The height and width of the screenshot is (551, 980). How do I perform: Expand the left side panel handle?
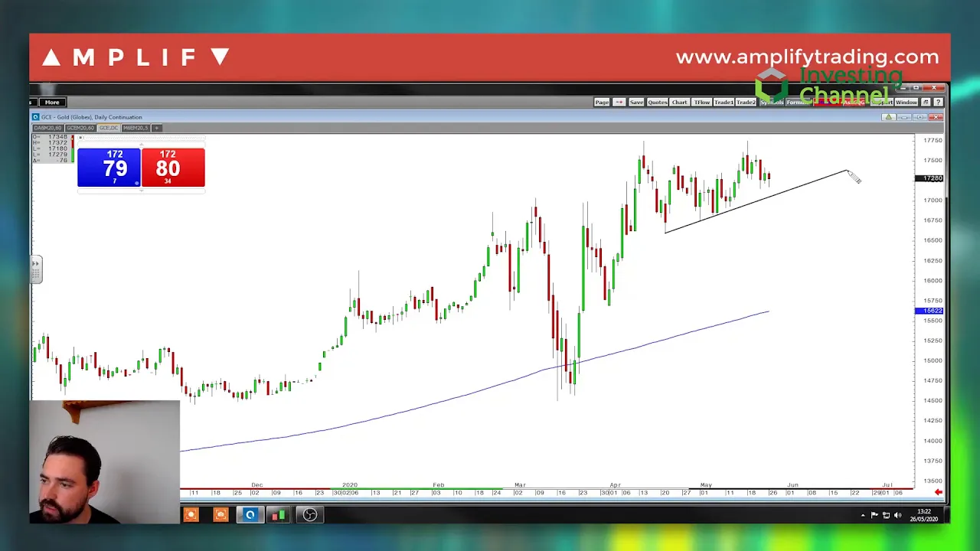(x=35, y=270)
